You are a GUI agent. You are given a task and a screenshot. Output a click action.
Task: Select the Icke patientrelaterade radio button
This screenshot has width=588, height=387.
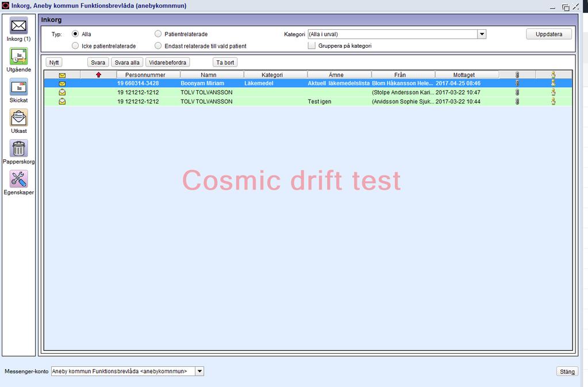(x=75, y=46)
